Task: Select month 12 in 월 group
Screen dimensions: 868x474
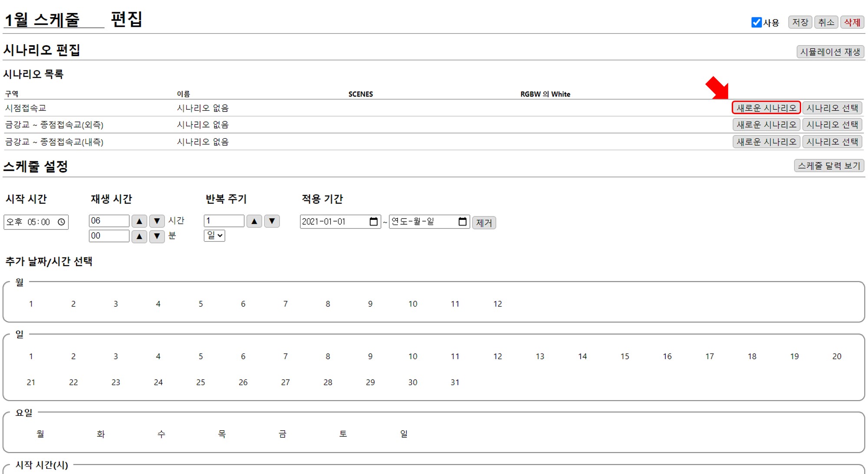Action: pyautogui.click(x=497, y=304)
